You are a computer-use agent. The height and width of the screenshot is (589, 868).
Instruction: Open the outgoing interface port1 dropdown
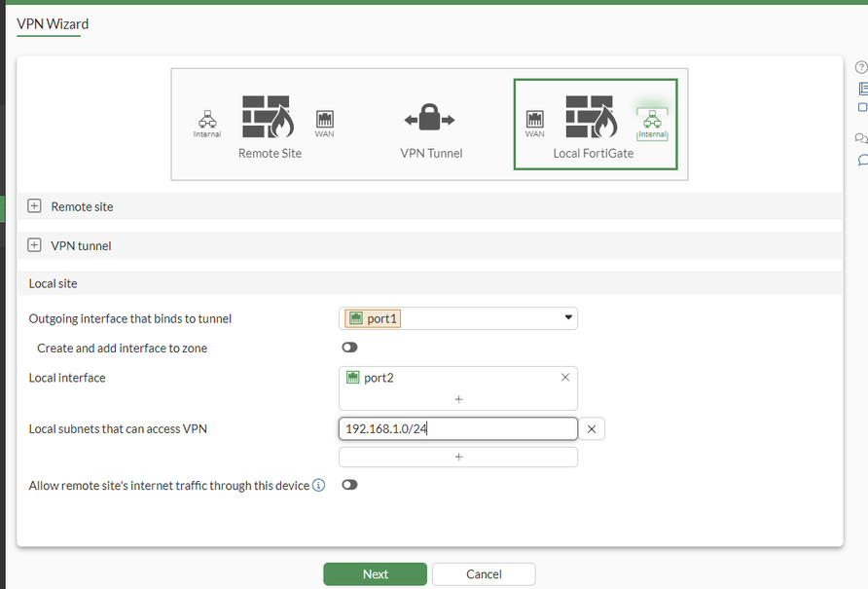pos(457,318)
